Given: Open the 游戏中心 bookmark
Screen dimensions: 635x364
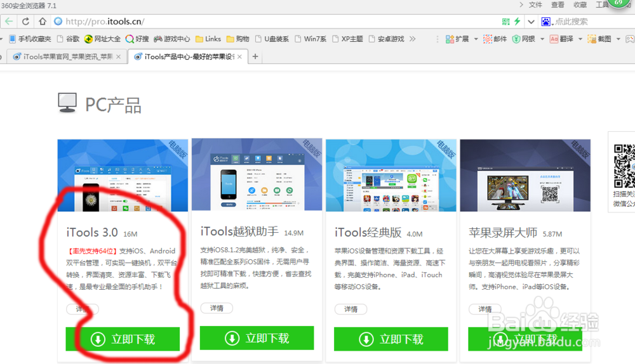Looking at the screenshot, I should tap(171, 39).
